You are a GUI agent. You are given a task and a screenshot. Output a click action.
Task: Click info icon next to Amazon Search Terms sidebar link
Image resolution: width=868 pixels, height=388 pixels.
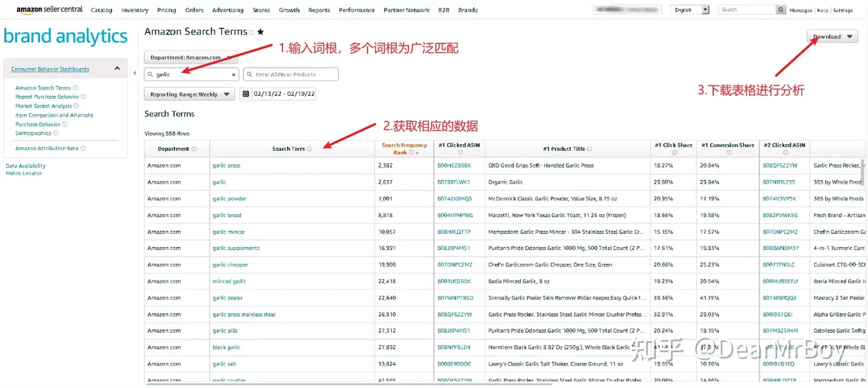point(75,88)
